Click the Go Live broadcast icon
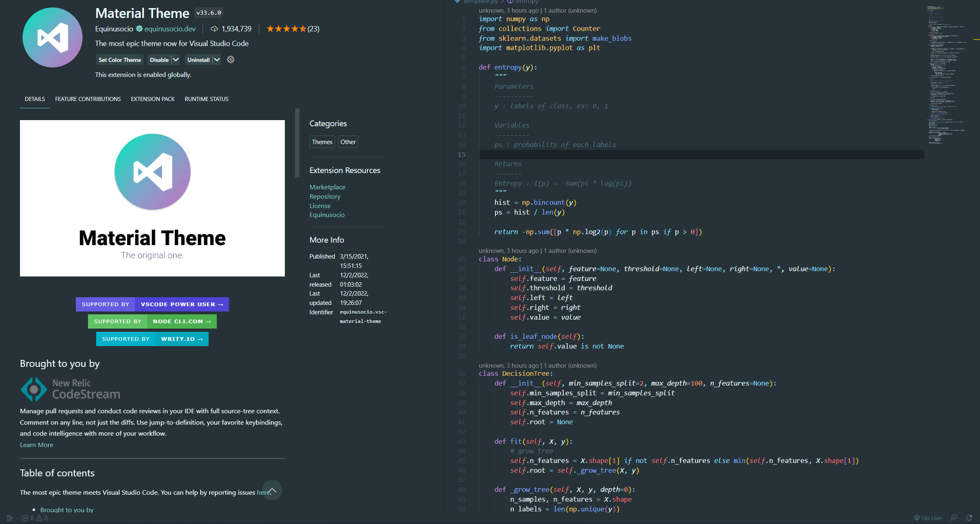This screenshot has width=980, height=524. pyautogui.click(x=916, y=518)
